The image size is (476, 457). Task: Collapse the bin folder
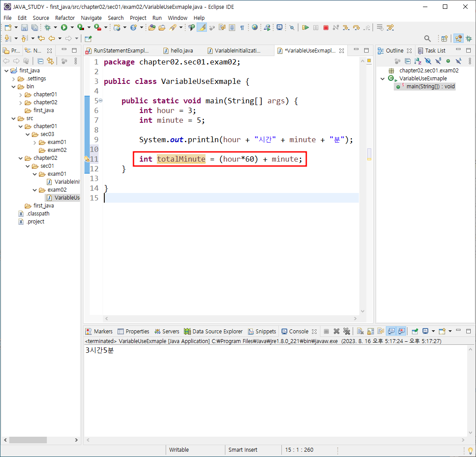click(x=13, y=87)
